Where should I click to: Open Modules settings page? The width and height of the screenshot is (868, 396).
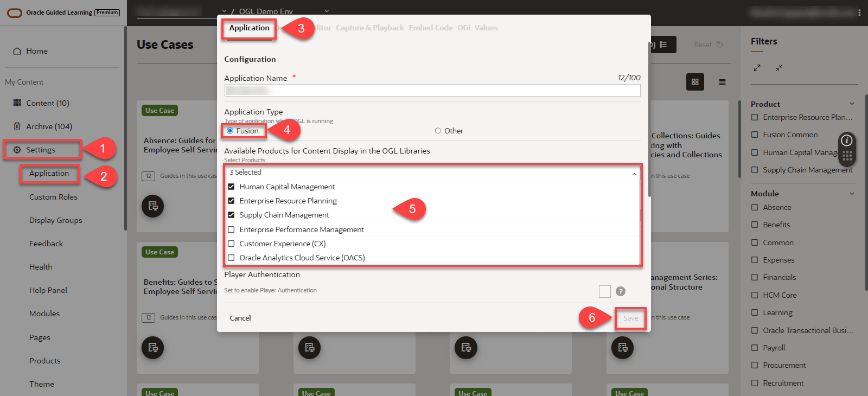(x=44, y=314)
